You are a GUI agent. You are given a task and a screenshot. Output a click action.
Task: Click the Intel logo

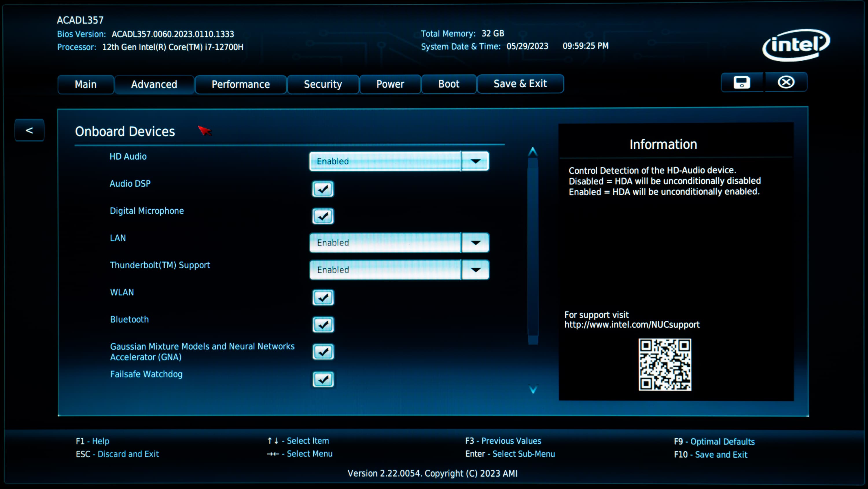[796, 45]
